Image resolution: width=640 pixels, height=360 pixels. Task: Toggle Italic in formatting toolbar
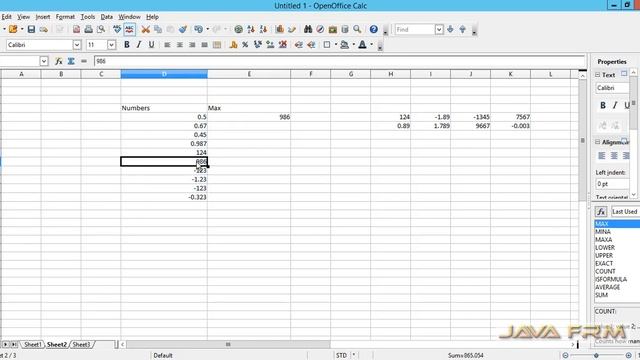coord(139,45)
